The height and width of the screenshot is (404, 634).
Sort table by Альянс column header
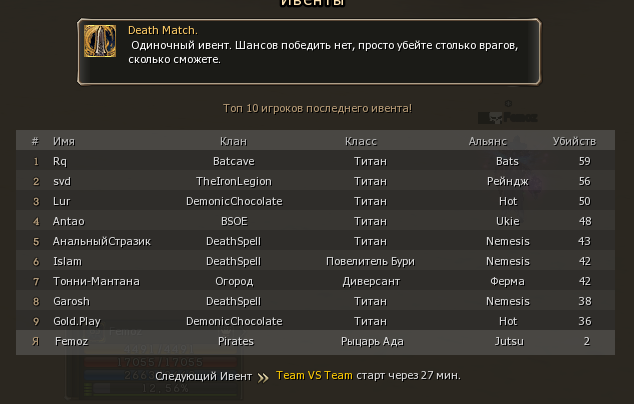[x=488, y=141]
